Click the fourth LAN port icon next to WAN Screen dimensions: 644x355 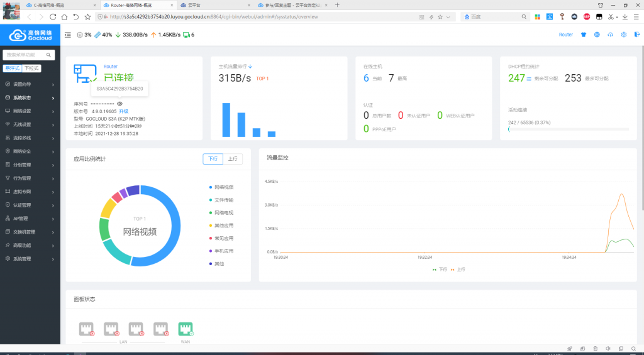161,329
